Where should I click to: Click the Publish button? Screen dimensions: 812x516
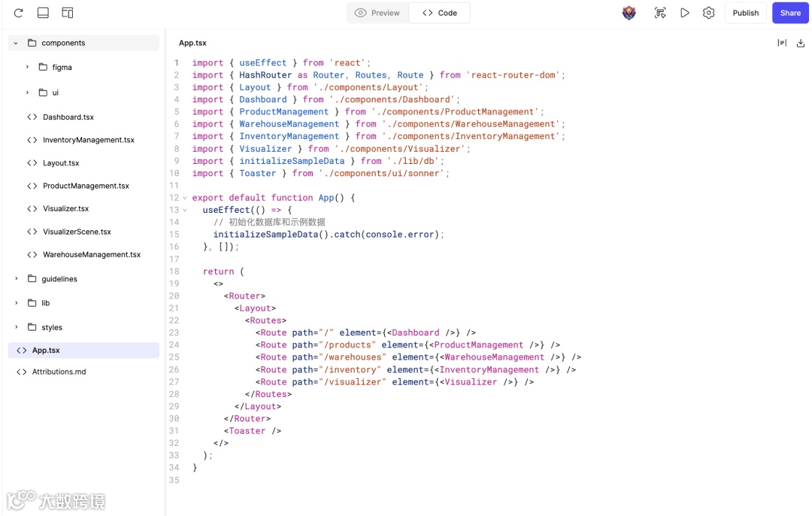tap(745, 13)
